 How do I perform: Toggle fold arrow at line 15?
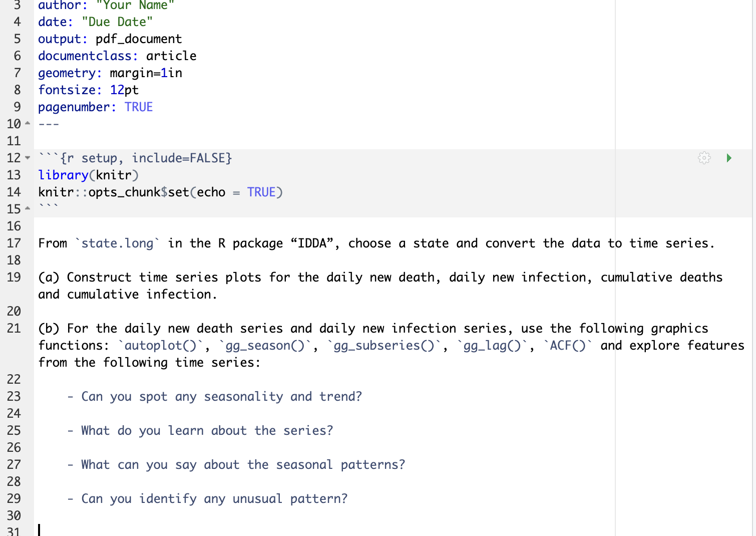(x=28, y=209)
